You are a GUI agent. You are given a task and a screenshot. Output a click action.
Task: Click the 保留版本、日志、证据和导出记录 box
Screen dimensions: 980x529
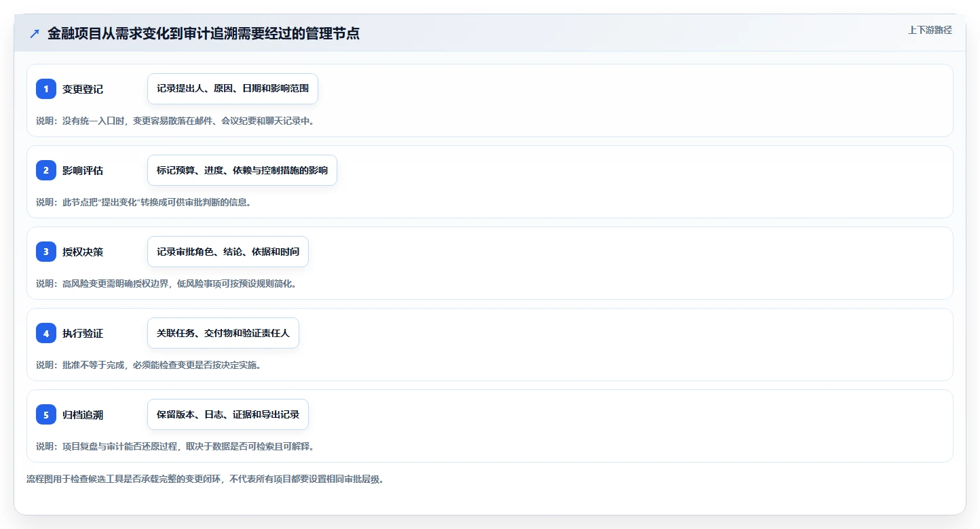click(228, 414)
